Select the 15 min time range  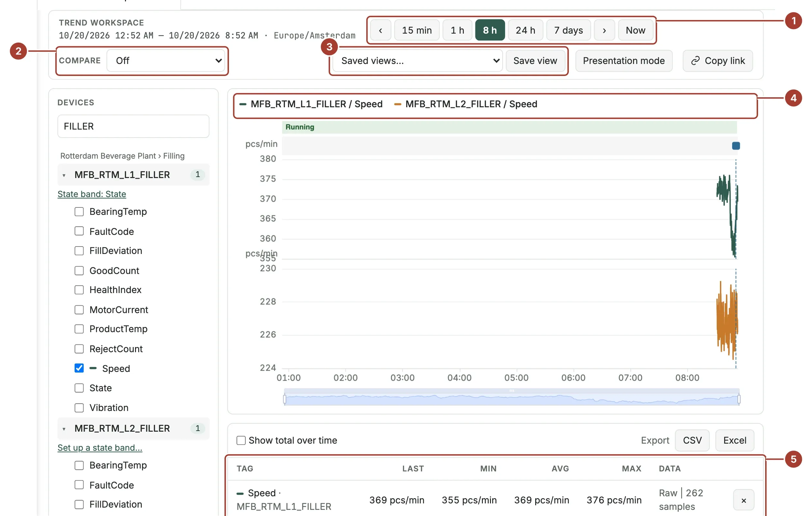click(x=417, y=30)
